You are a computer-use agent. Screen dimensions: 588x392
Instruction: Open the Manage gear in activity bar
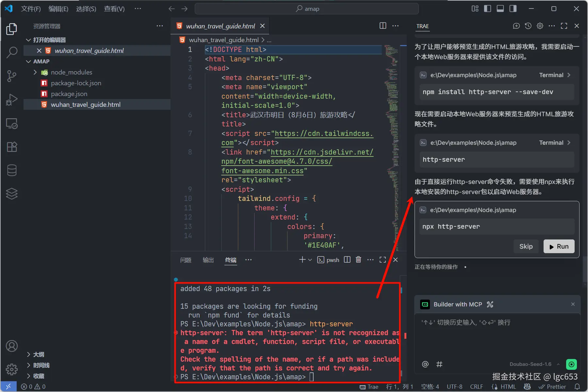pyautogui.click(x=12, y=369)
